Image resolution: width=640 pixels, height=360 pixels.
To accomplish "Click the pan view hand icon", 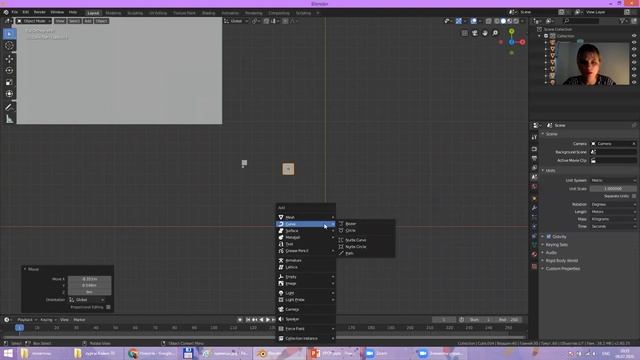I will coord(485,33).
